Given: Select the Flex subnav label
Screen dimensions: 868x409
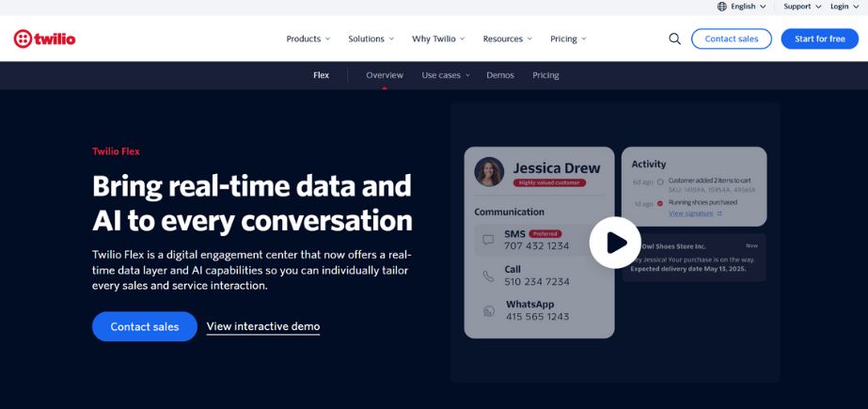Looking at the screenshot, I should coord(321,75).
